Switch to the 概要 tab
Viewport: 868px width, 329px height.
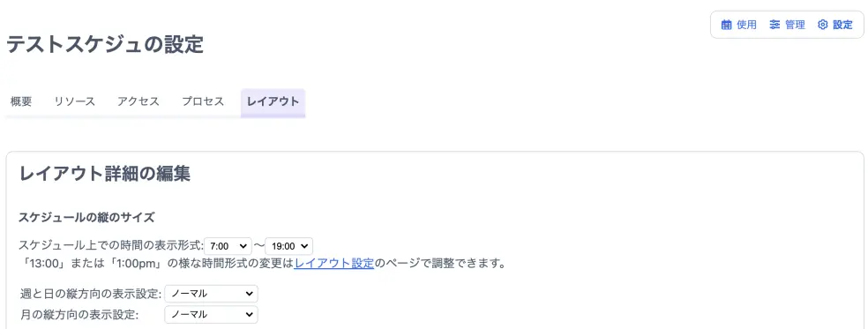[21, 101]
